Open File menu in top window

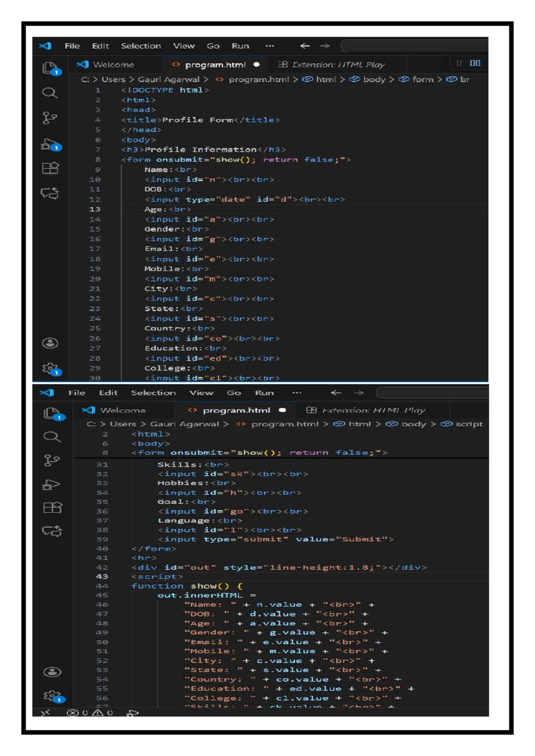72,46
